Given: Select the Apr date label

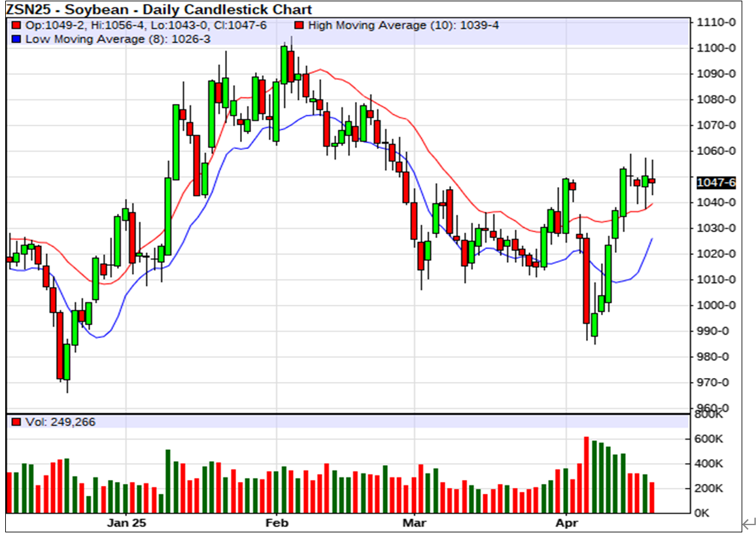Looking at the screenshot, I should point(566,523).
